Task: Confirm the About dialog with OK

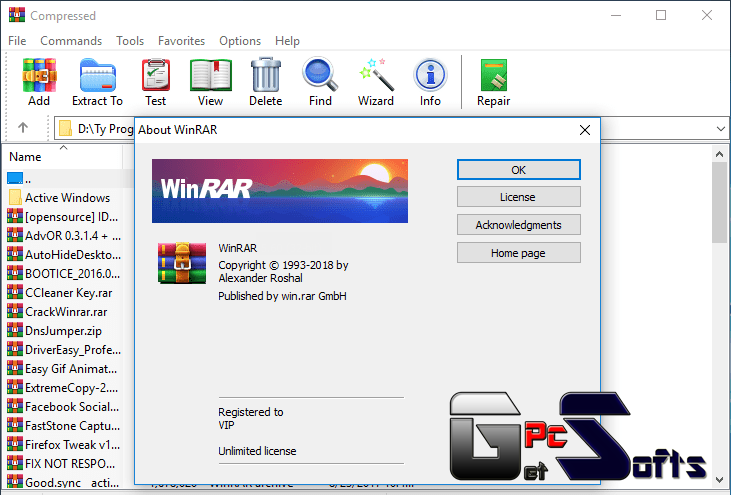Action: [x=518, y=170]
